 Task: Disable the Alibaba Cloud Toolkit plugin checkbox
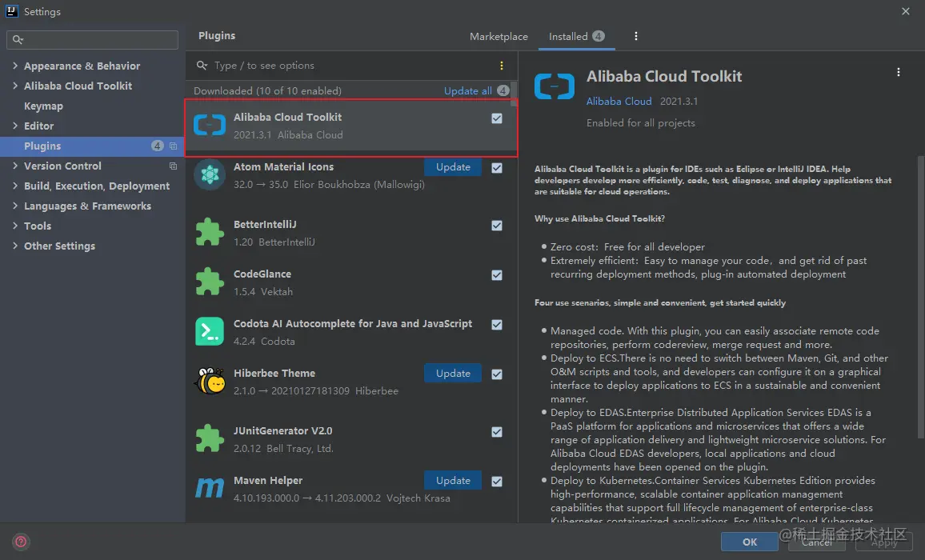(x=497, y=118)
